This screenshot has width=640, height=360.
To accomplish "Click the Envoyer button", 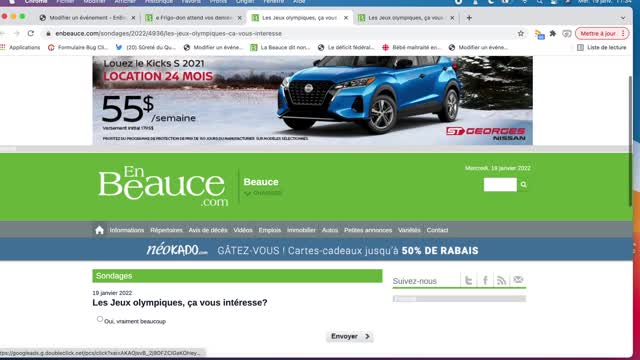I will pyautogui.click(x=350, y=336).
